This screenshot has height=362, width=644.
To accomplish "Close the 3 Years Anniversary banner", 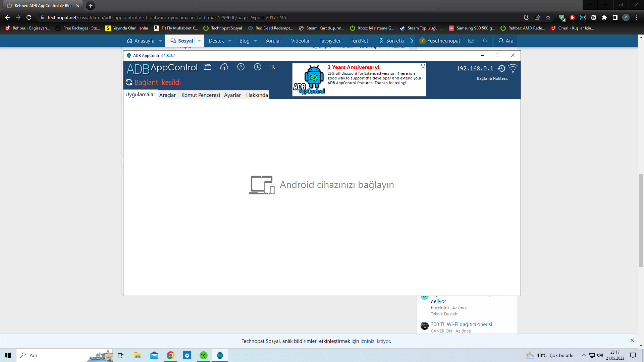I will 423,66.
